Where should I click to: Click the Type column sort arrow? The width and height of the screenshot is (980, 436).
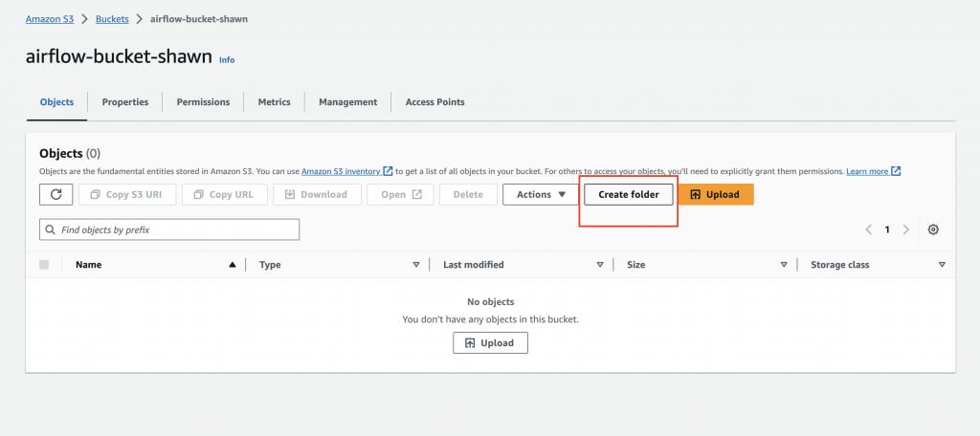pyautogui.click(x=416, y=265)
